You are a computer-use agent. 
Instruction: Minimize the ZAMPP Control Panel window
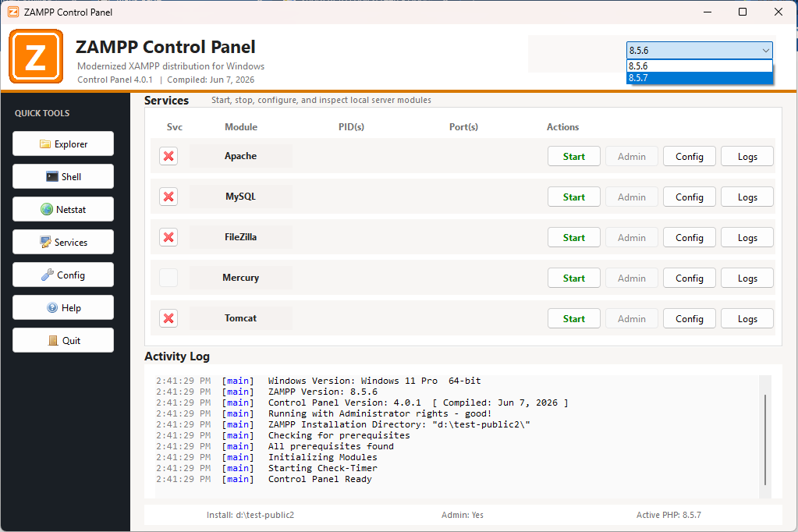pos(708,12)
